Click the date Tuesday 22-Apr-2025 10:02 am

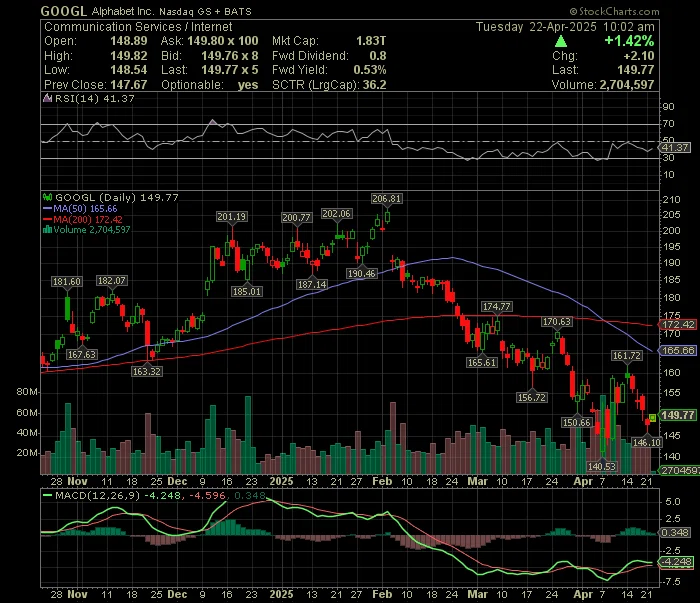tap(565, 27)
